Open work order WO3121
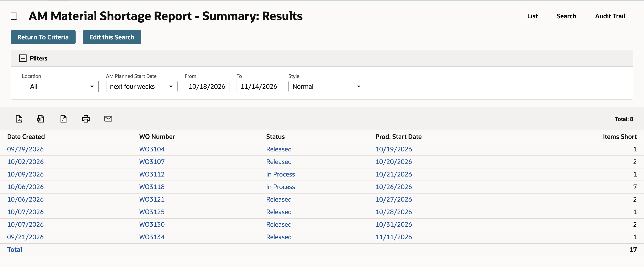The image size is (644, 267). 152,199
